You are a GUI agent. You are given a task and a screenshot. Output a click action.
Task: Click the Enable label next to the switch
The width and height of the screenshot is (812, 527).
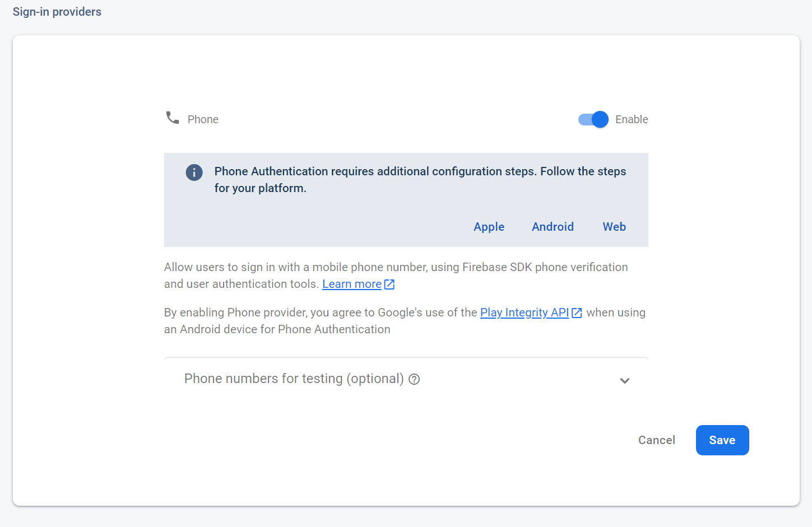[632, 119]
